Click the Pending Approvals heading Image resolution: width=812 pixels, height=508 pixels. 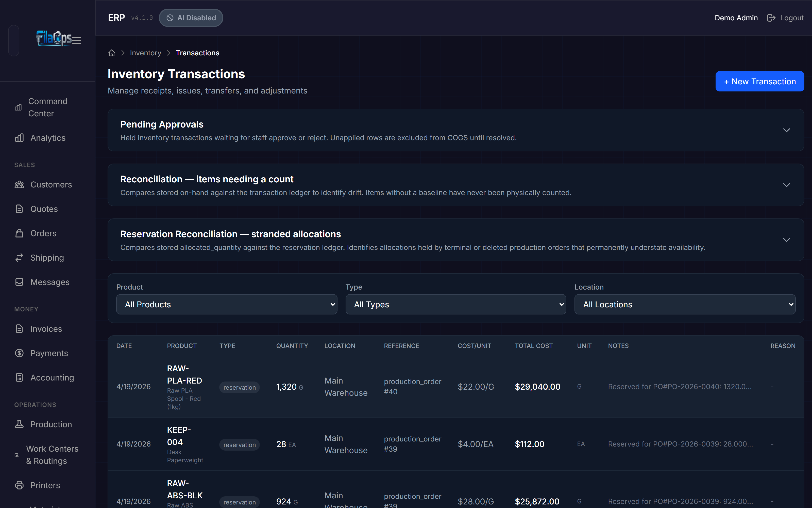click(x=162, y=124)
